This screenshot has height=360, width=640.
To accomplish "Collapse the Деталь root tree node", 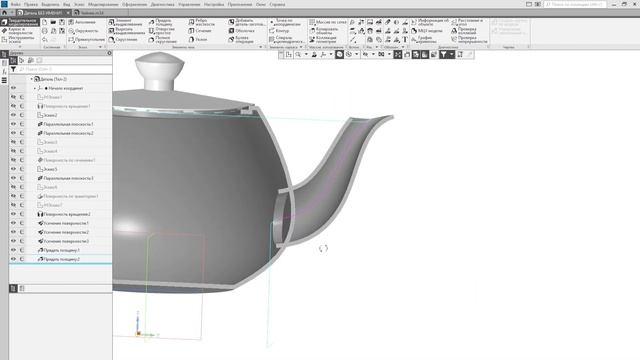I will coord(31,79).
